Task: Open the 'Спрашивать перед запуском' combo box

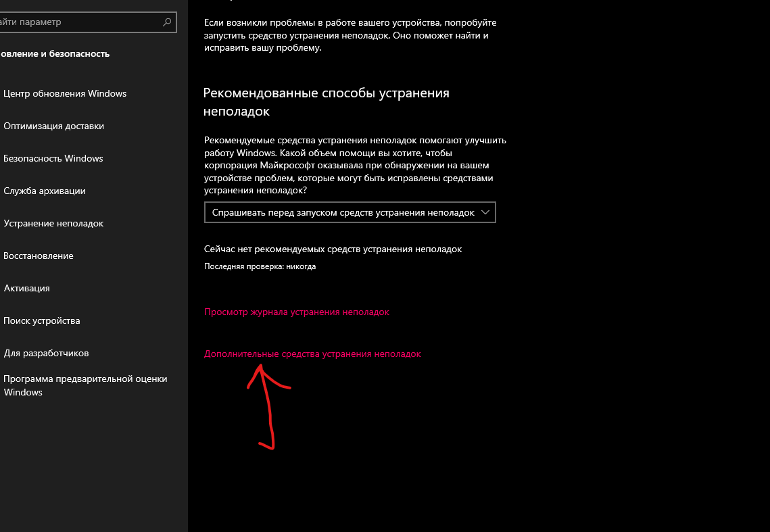Action: [x=350, y=212]
